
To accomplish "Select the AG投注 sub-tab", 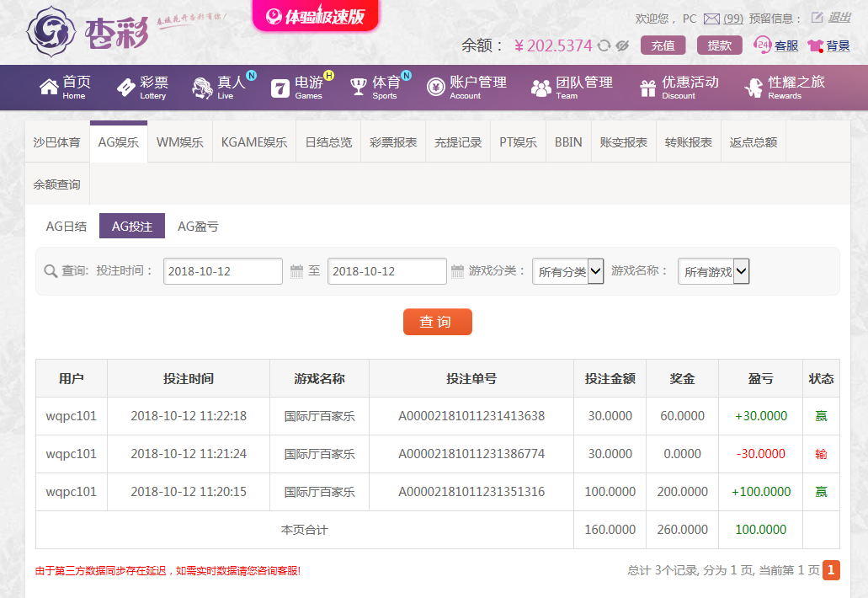I will (131, 226).
